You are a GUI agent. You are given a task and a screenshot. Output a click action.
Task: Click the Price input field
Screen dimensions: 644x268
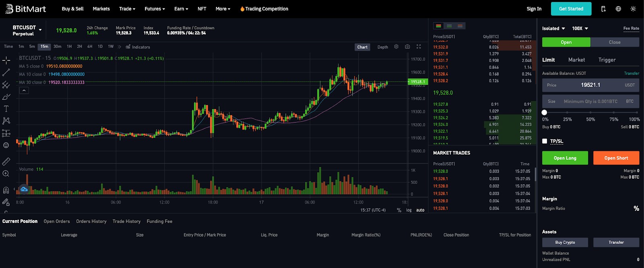[590, 85]
